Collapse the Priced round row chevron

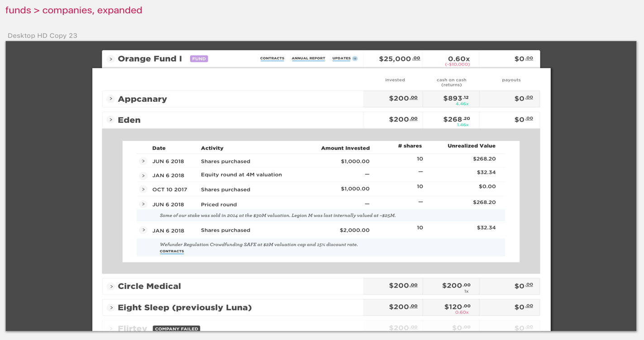click(x=143, y=204)
